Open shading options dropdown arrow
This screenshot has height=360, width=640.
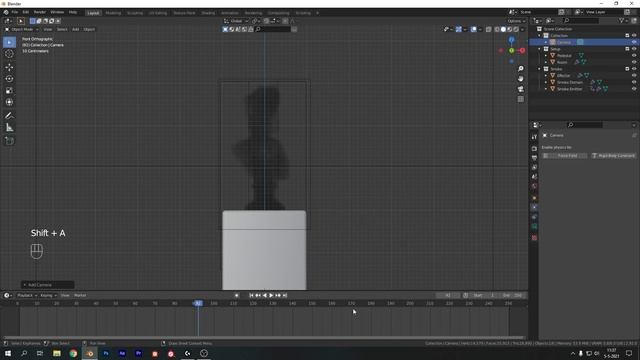(522, 29)
